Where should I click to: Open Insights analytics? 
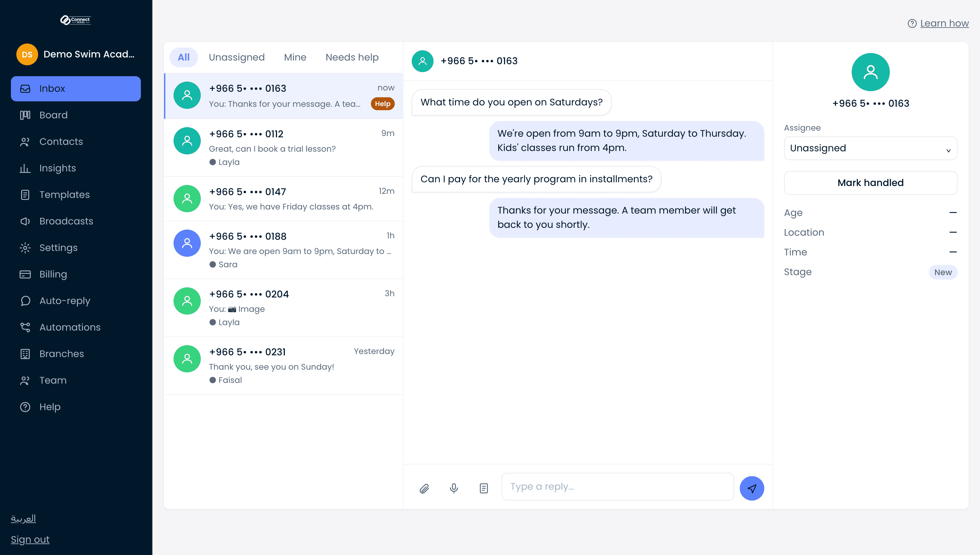[76, 168]
